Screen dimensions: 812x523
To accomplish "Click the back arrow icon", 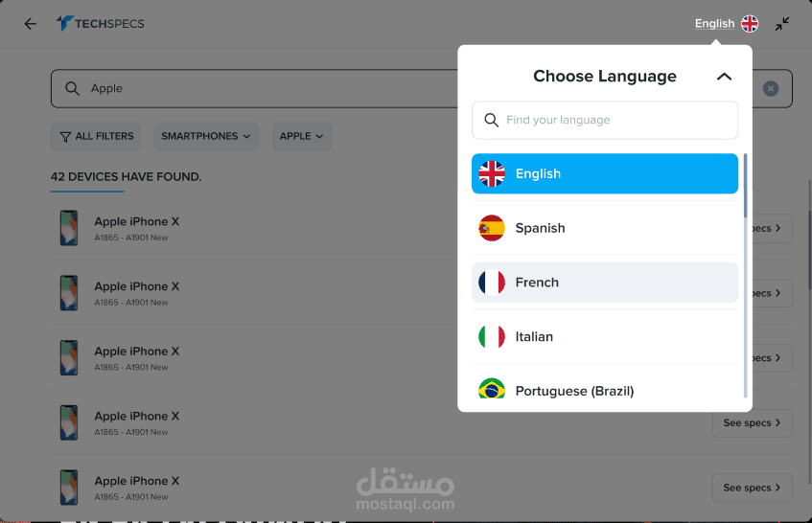I will pos(31,24).
